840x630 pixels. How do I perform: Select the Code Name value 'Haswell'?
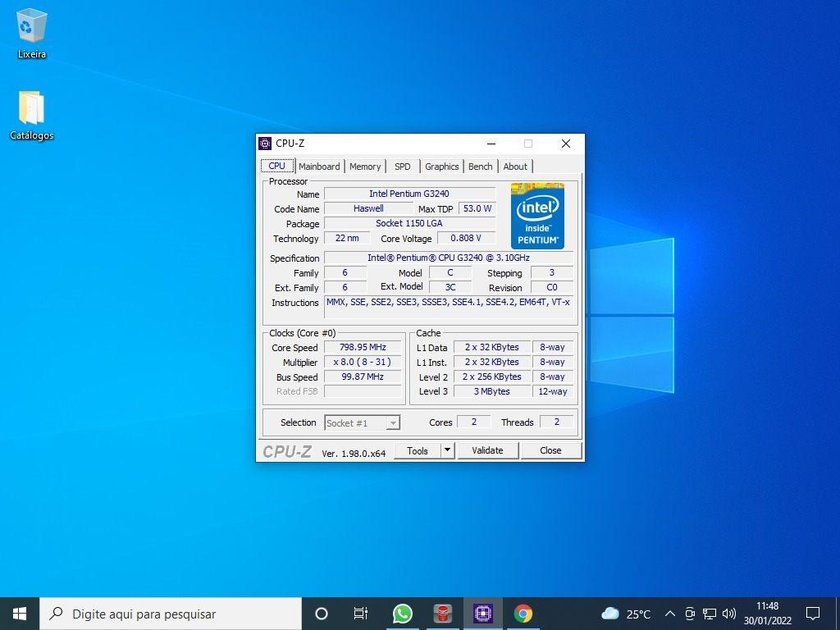[368, 209]
